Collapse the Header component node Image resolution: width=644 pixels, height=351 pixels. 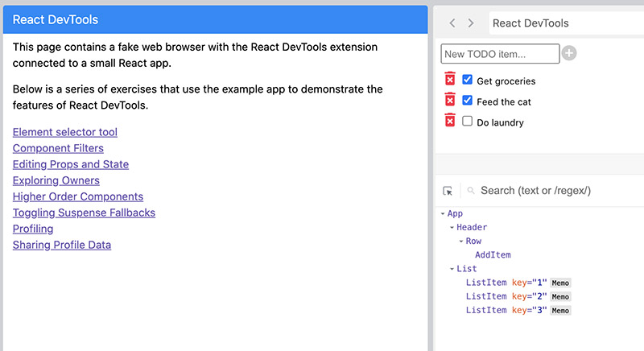452,228
